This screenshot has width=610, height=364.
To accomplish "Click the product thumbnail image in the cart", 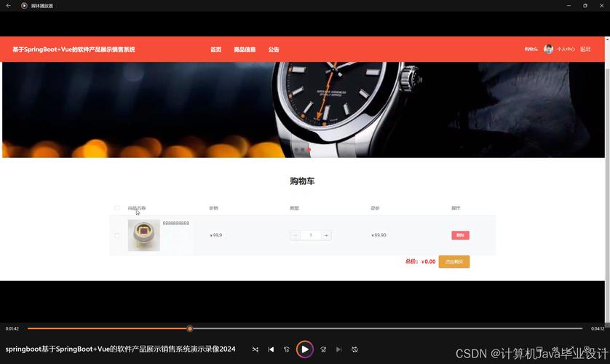I will [x=144, y=235].
